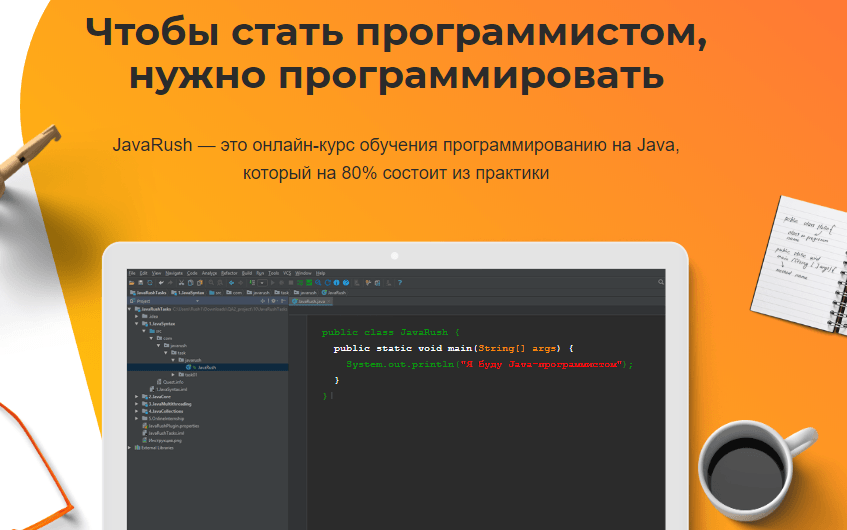Image resolution: width=847 pixels, height=530 pixels.
Task: Click the Copy icon next to scissors
Action: (x=191, y=283)
